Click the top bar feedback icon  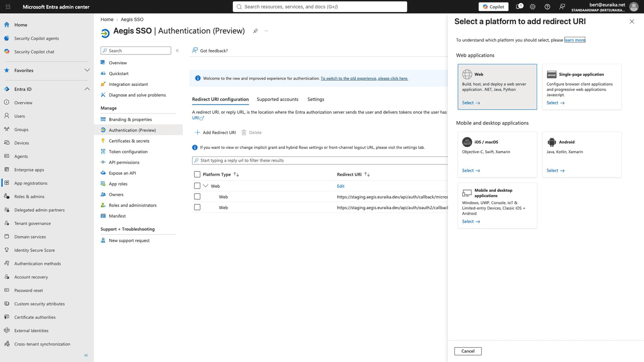coord(562,7)
